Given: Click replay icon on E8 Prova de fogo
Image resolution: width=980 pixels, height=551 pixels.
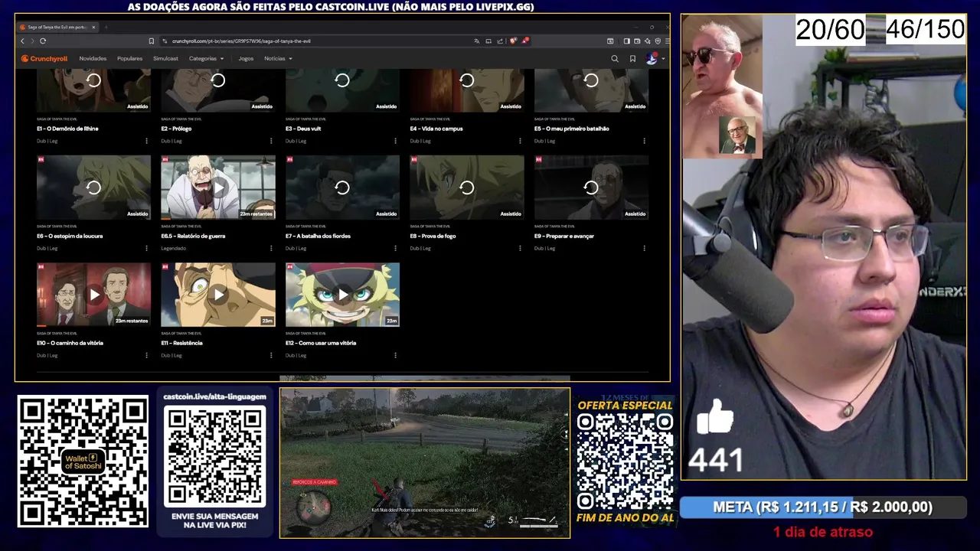Looking at the screenshot, I should tap(467, 187).
